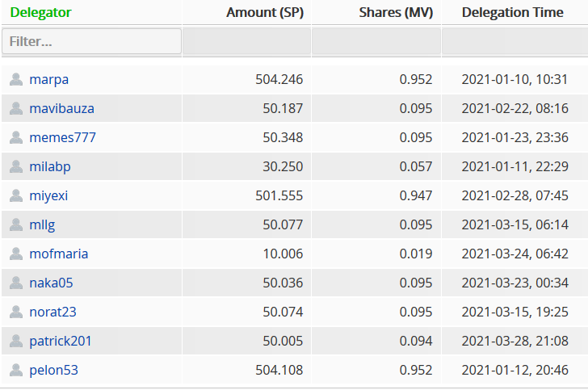Open the pelon53 delegator profile link
Screen dimensions: 588x390
53,370
